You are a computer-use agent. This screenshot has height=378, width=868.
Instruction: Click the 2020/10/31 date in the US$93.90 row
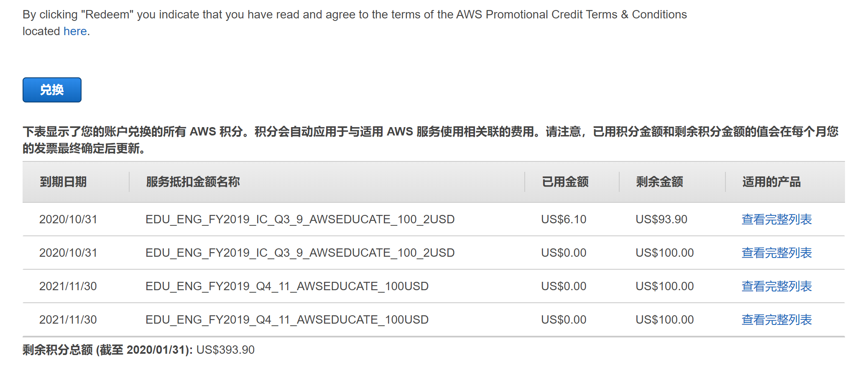tap(68, 220)
